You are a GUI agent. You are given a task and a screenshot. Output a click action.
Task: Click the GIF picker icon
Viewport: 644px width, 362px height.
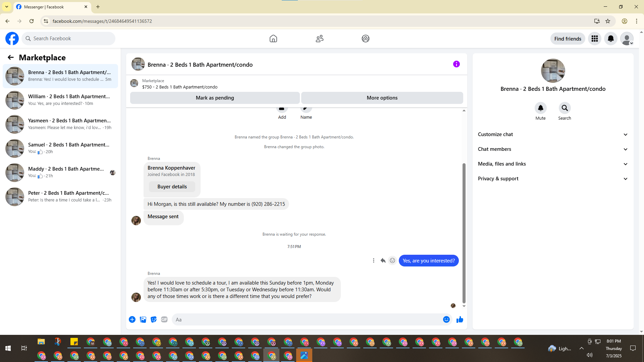164,319
